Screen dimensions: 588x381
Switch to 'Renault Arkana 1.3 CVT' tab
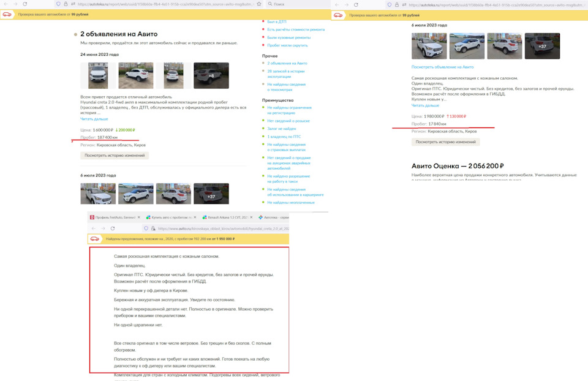(228, 217)
